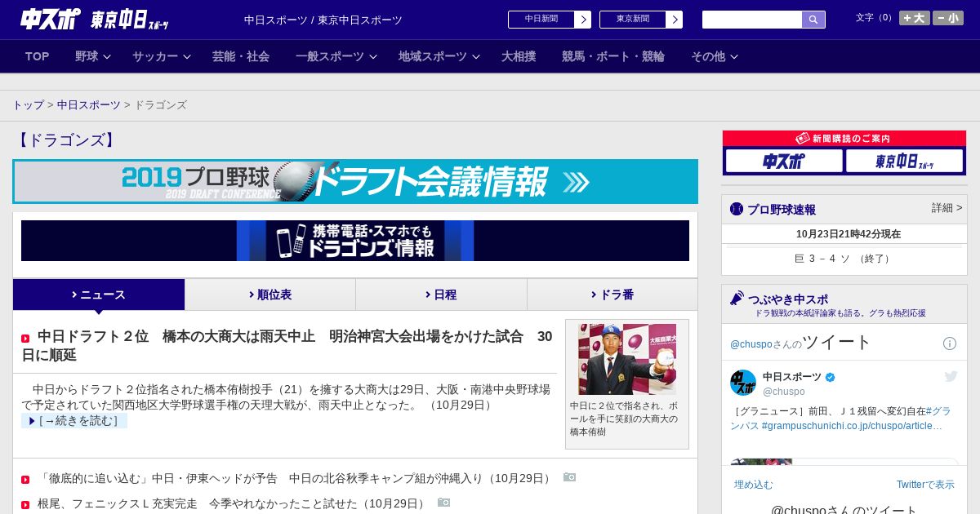Click the megaphone icon by つぶやき中スポ

pos(737,299)
